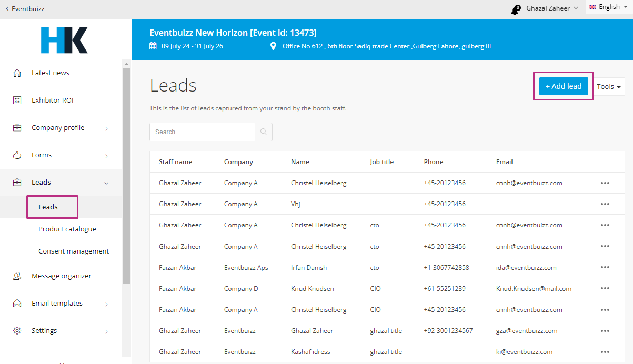The width and height of the screenshot is (633, 364).
Task: Open Product catalogue
Action: coord(67,229)
